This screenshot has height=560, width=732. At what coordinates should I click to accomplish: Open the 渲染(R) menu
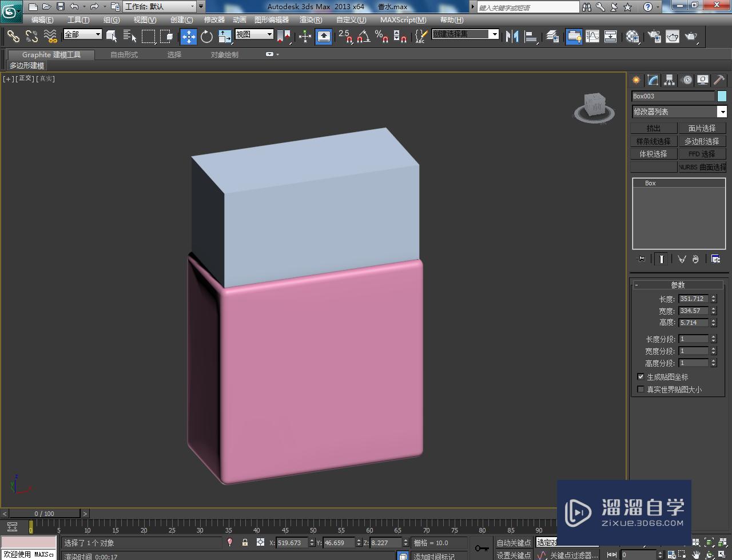(311, 19)
